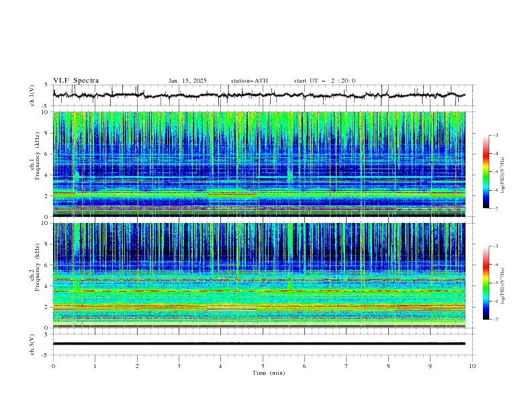The height and width of the screenshot is (411, 532).
Task: Click time axis tick label "7"
Action: point(347,366)
